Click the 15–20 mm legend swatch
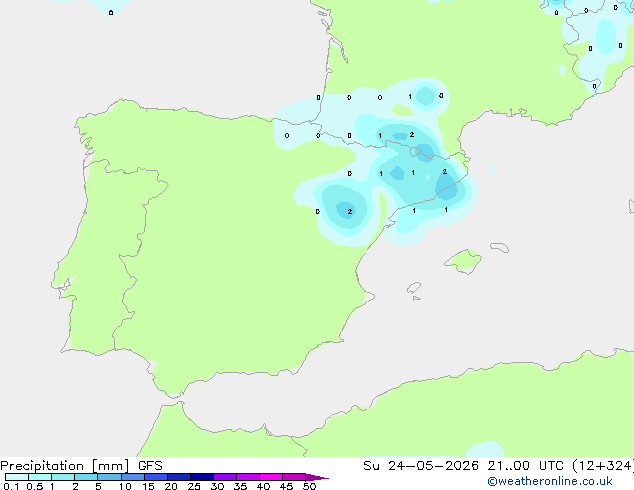This screenshot has height=490, width=634. [x=156, y=477]
